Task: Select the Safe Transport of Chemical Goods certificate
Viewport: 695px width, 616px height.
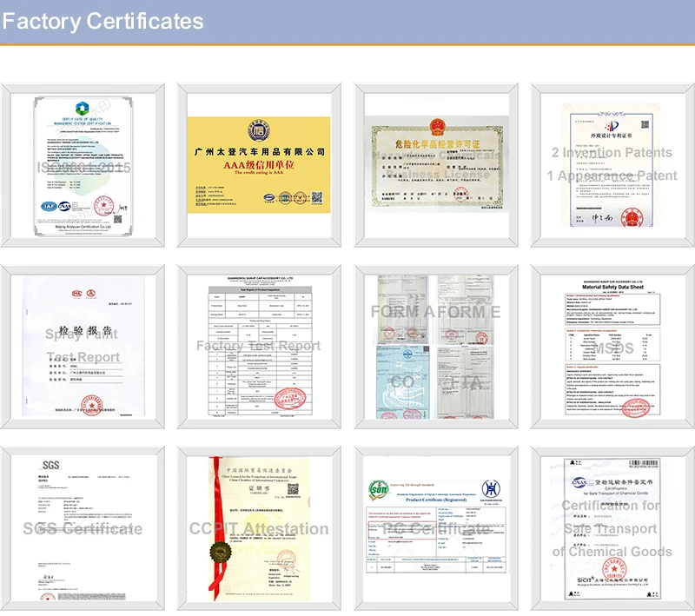Action: [612, 529]
